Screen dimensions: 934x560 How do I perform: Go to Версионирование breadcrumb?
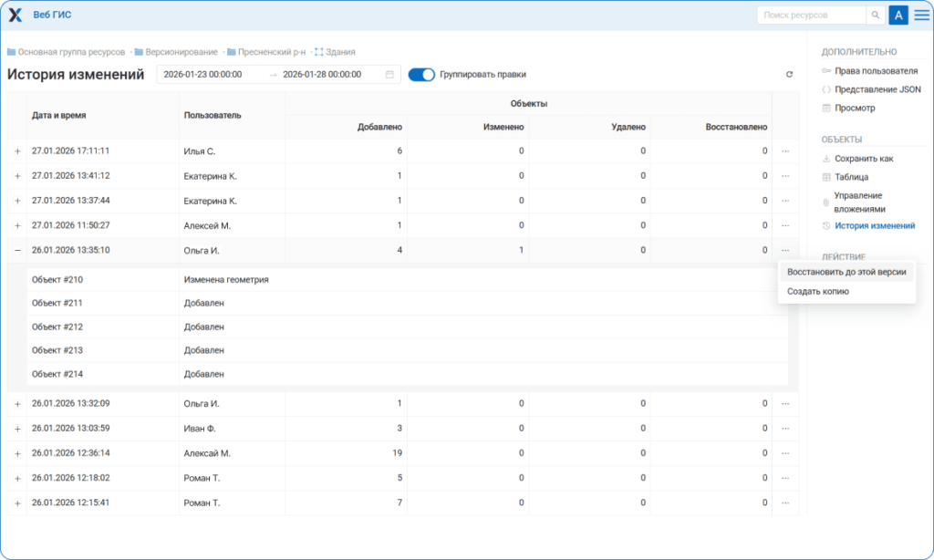coord(181,52)
